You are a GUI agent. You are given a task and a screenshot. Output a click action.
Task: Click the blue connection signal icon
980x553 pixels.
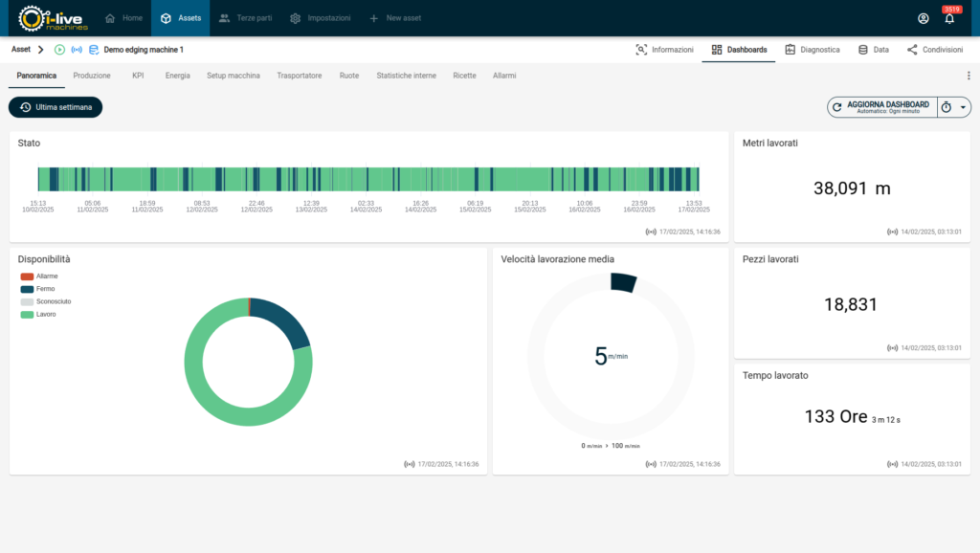tap(77, 50)
